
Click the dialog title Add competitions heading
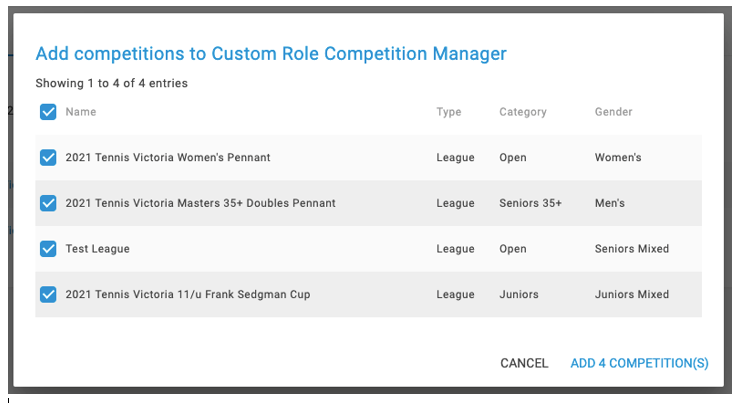pos(271,54)
